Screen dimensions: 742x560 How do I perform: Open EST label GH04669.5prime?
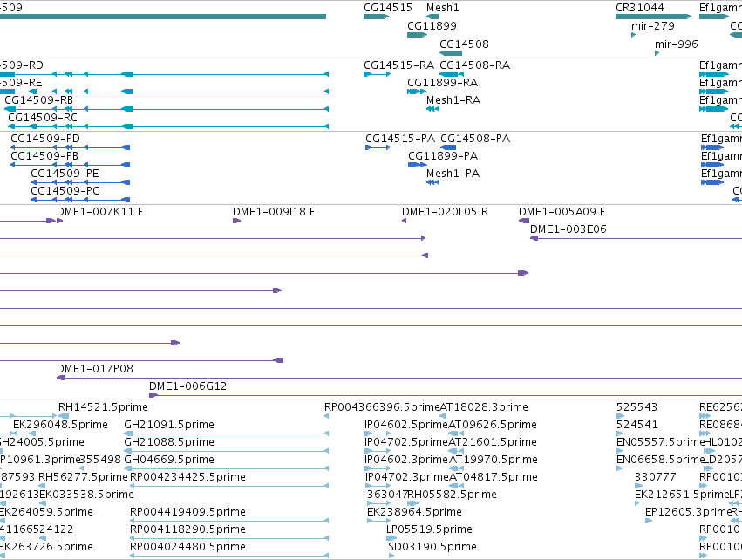point(169,460)
